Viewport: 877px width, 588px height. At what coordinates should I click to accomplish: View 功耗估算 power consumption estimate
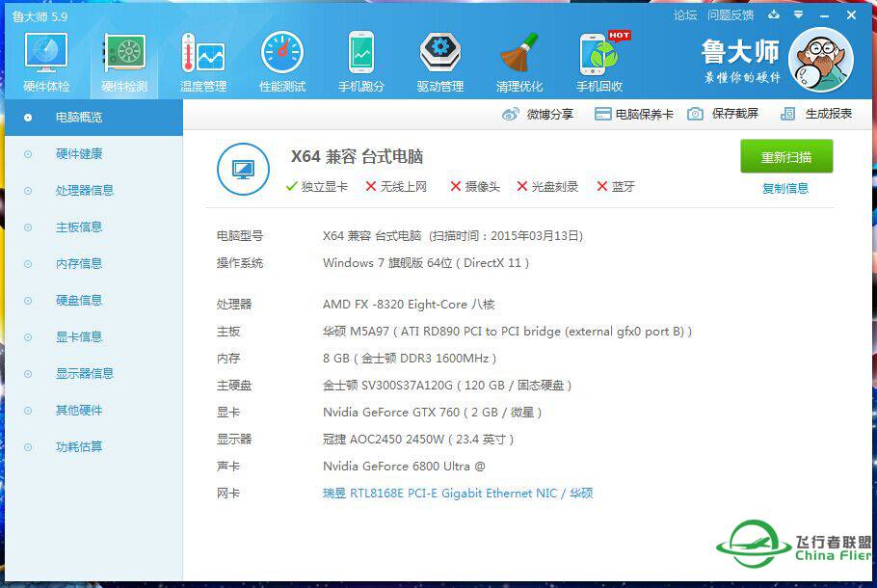coord(77,446)
